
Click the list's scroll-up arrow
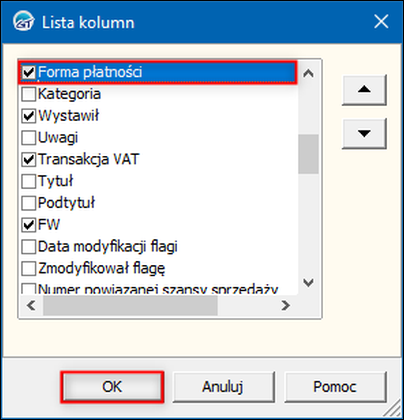(308, 73)
